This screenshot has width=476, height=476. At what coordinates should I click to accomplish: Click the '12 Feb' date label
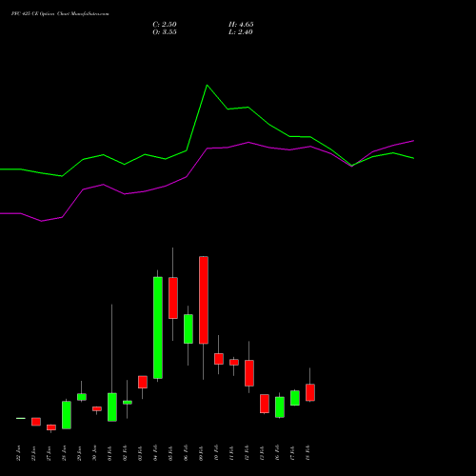(x=247, y=453)
